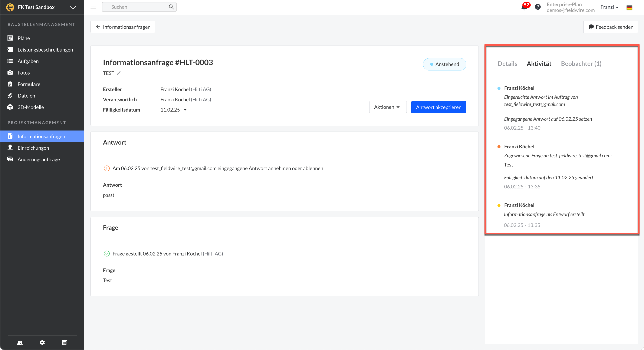The image size is (644, 350).
Task: Open the Aktionen dropdown
Action: coord(388,107)
